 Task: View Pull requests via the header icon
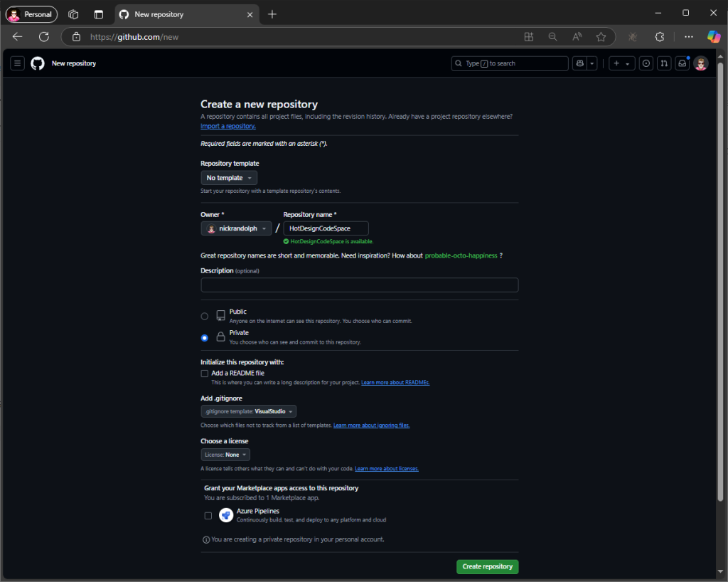tap(663, 63)
